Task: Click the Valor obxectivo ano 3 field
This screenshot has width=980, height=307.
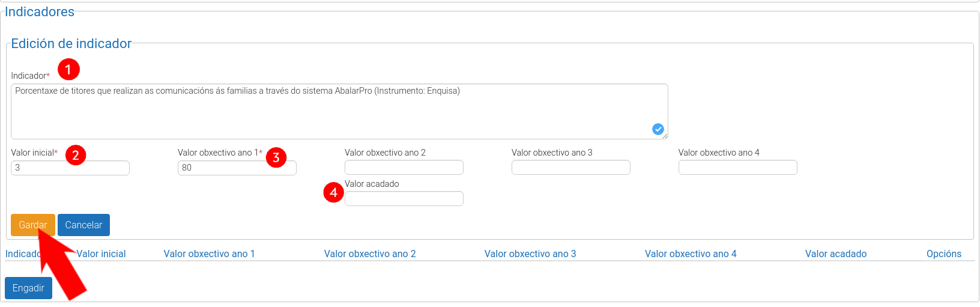Action: (571, 168)
